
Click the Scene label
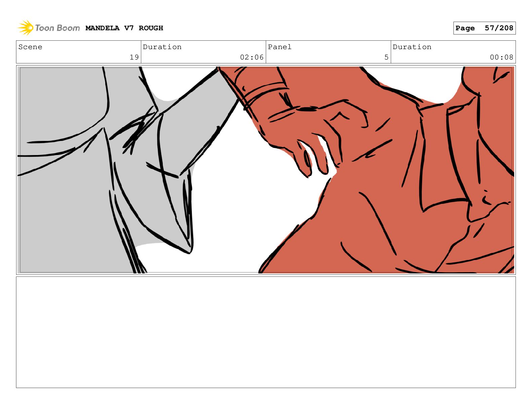[x=30, y=47]
